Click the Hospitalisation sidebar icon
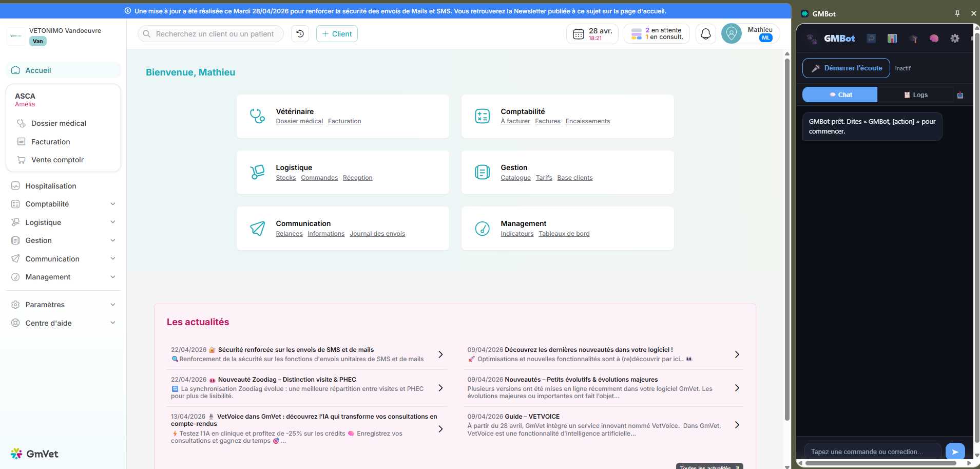The height and width of the screenshot is (469, 980). (x=15, y=186)
